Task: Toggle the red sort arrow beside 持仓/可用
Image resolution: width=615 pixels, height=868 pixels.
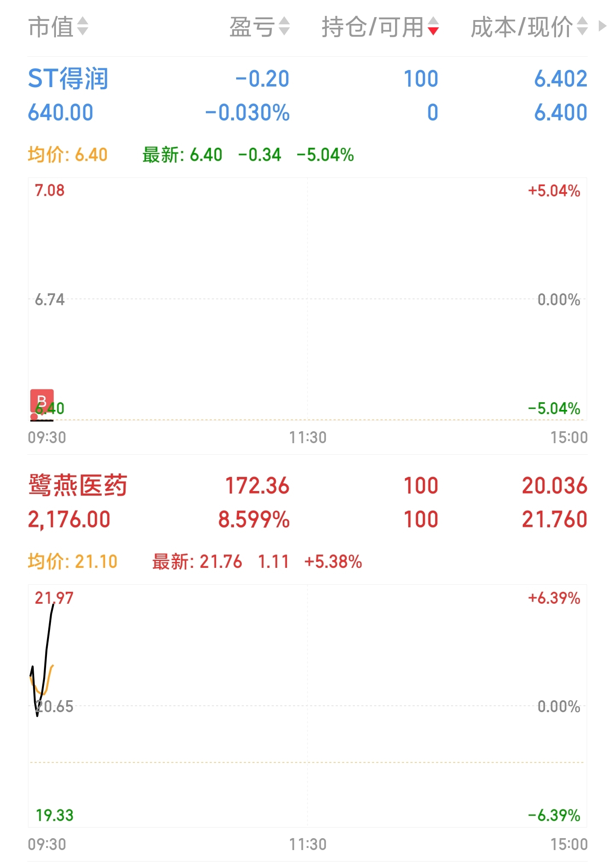Action: coord(433,26)
